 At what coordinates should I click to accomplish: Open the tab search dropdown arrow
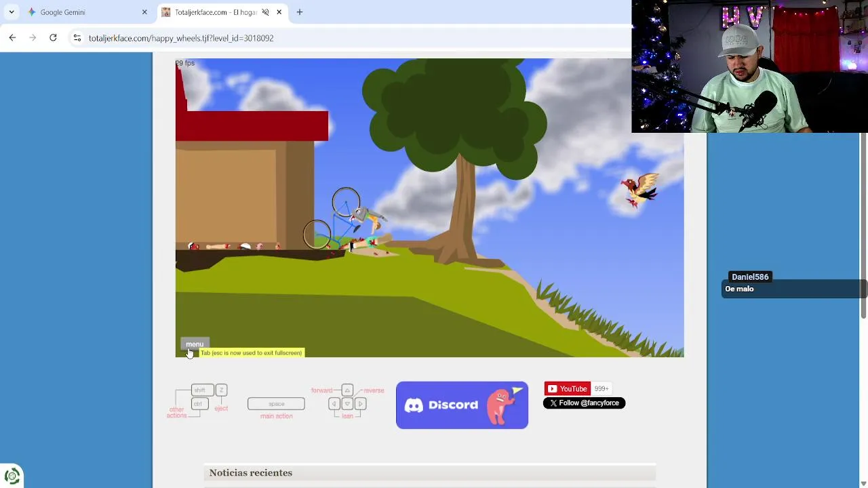[12, 12]
